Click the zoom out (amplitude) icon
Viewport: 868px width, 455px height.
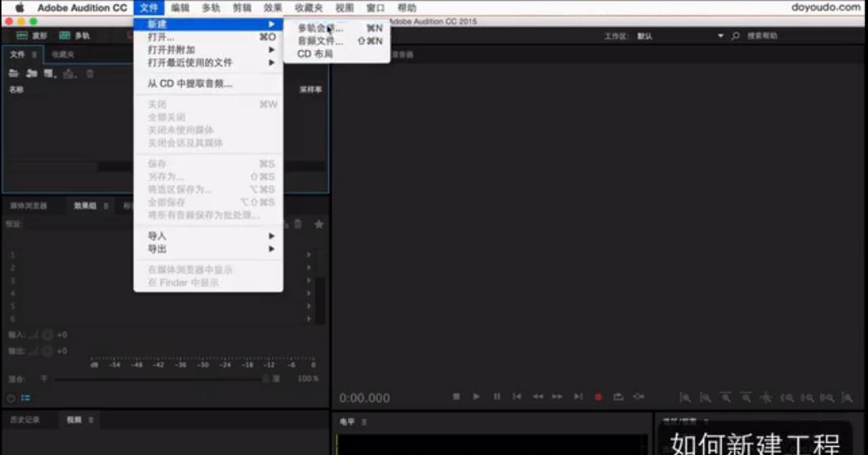[706, 398]
